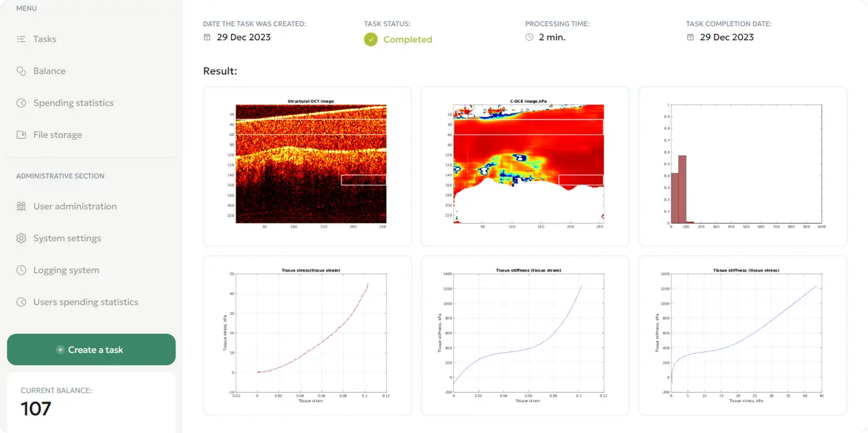Open the C-OCE image heatmap
The width and height of the screenshot is (868, 433).
525,166
